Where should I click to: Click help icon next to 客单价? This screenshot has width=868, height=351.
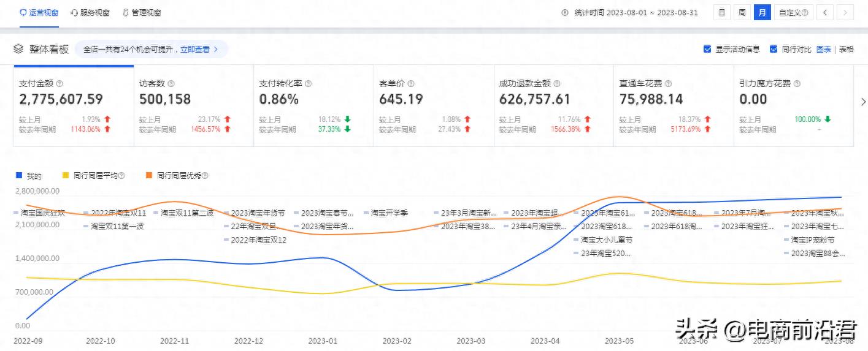(411, 84)
